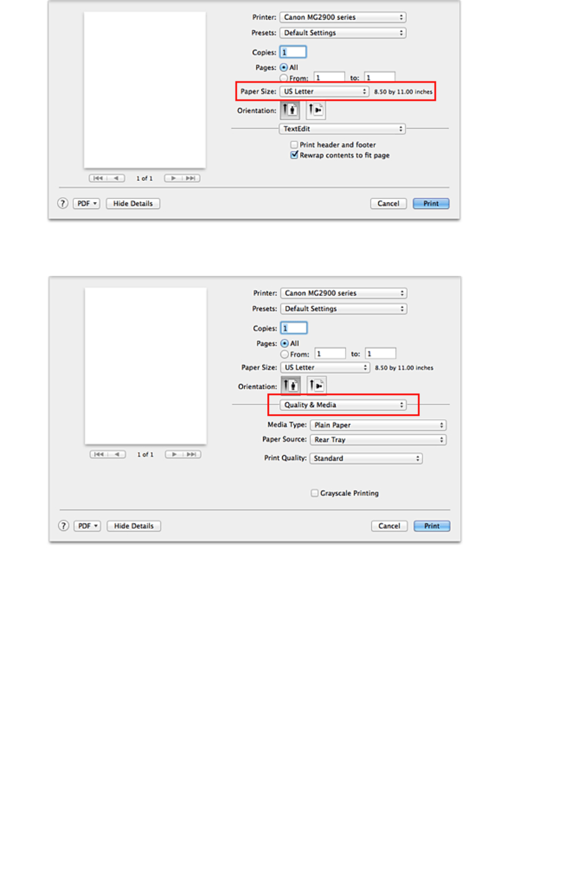
Task: Enable Print header and footer
Action: click(294, 145)
